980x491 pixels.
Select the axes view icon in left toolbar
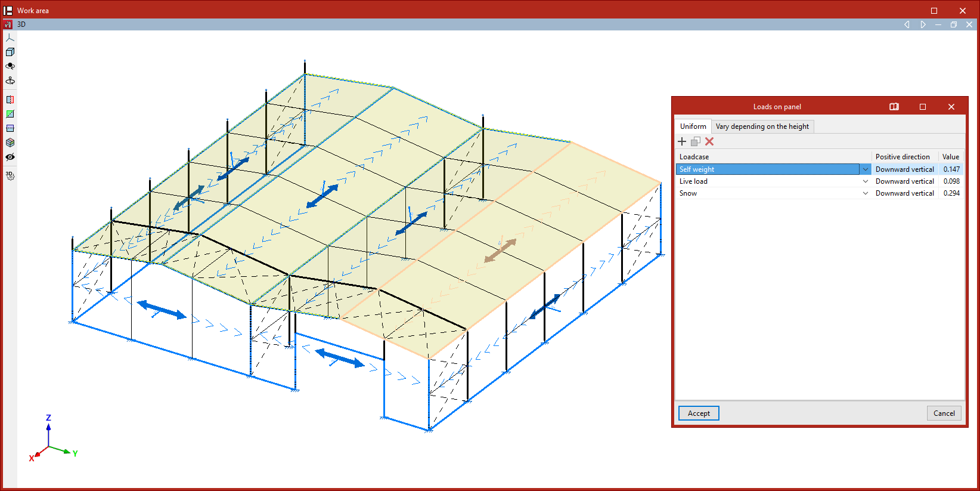pos(10,38)
